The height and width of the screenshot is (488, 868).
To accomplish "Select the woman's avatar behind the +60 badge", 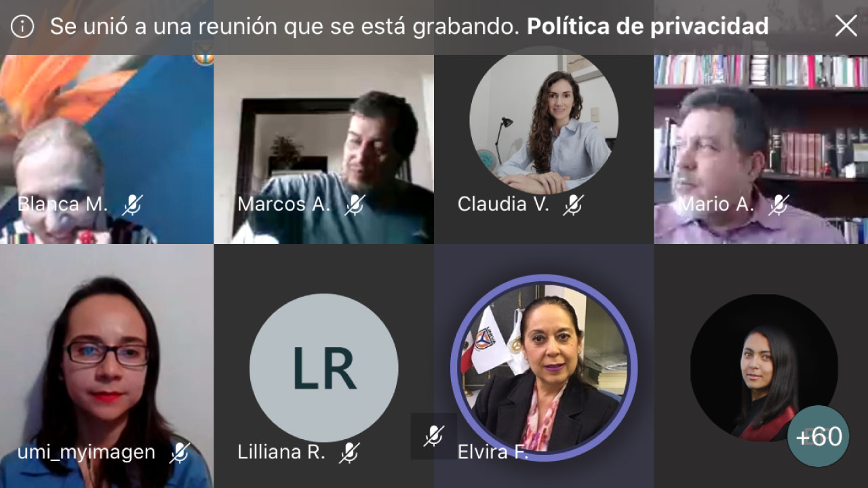I will (764, 368).
